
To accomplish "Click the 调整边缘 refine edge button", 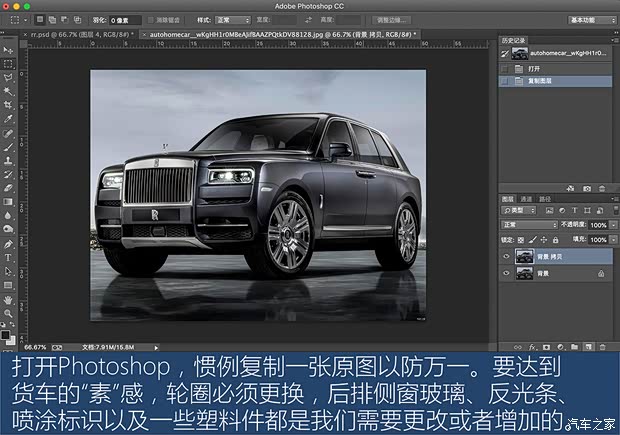I will [x=391, y=20].
